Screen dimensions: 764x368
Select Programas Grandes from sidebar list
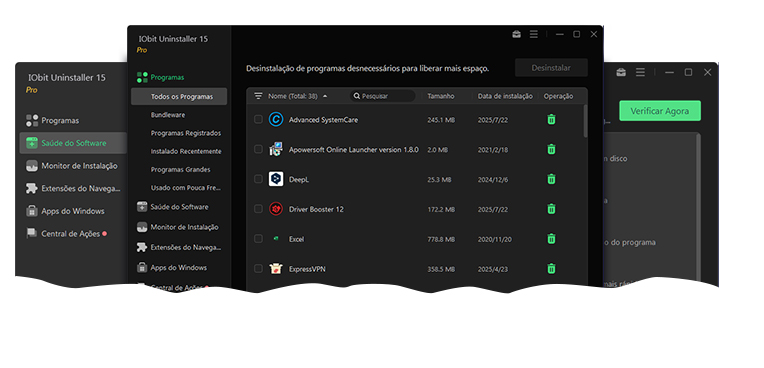tap(179, 170)
